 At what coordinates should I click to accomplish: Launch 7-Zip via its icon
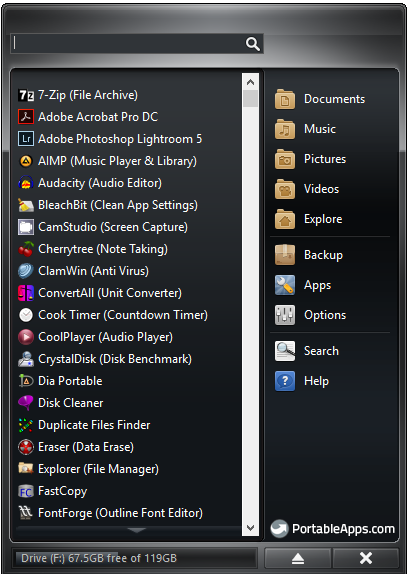pos(26,95)
